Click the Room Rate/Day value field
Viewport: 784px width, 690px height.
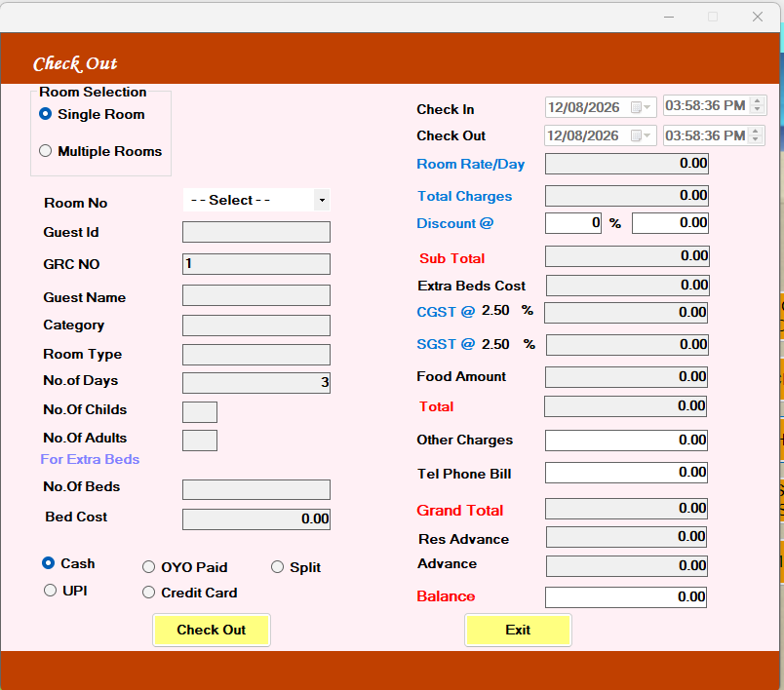[x=627, y=164]
